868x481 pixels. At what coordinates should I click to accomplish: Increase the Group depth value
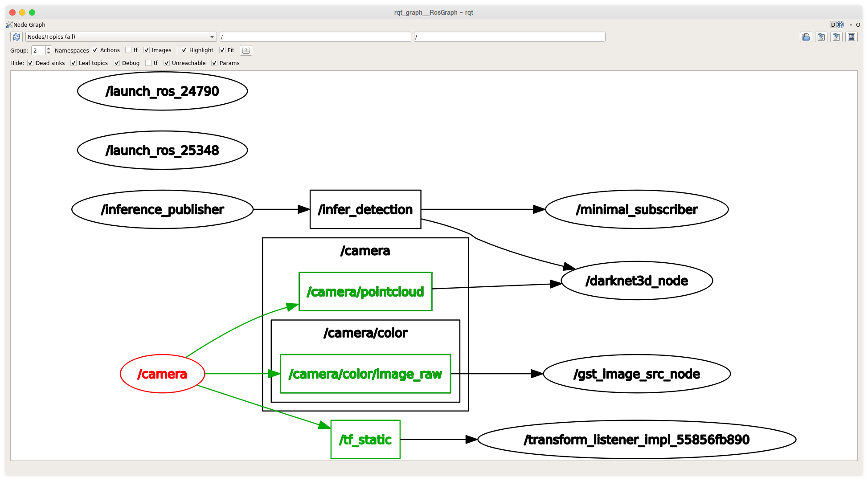(49, 48)
